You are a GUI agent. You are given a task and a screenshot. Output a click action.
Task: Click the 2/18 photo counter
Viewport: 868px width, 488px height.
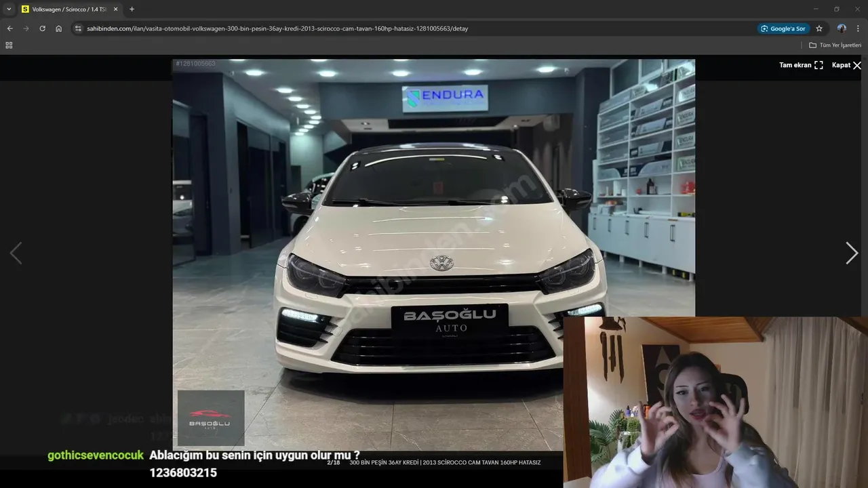pos(333,462)
